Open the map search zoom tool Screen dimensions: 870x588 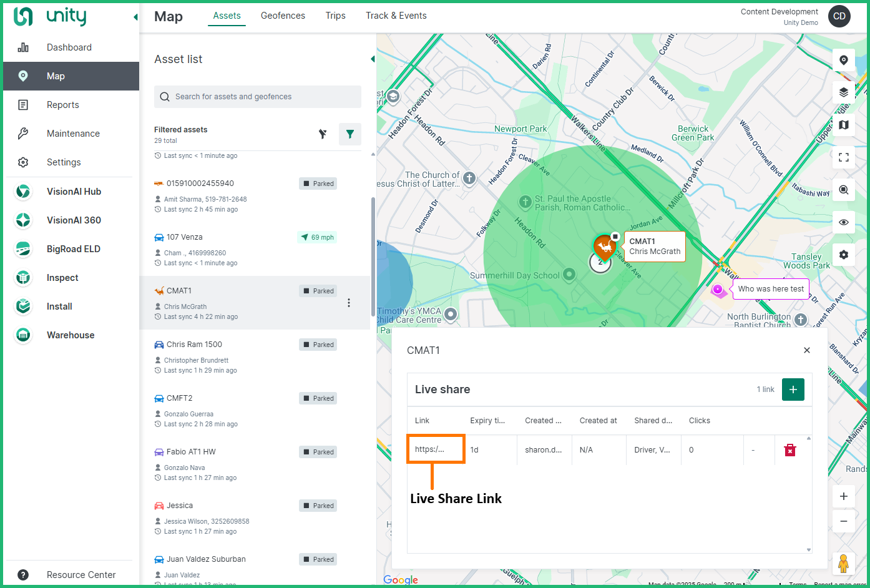(x=843, y=190)
